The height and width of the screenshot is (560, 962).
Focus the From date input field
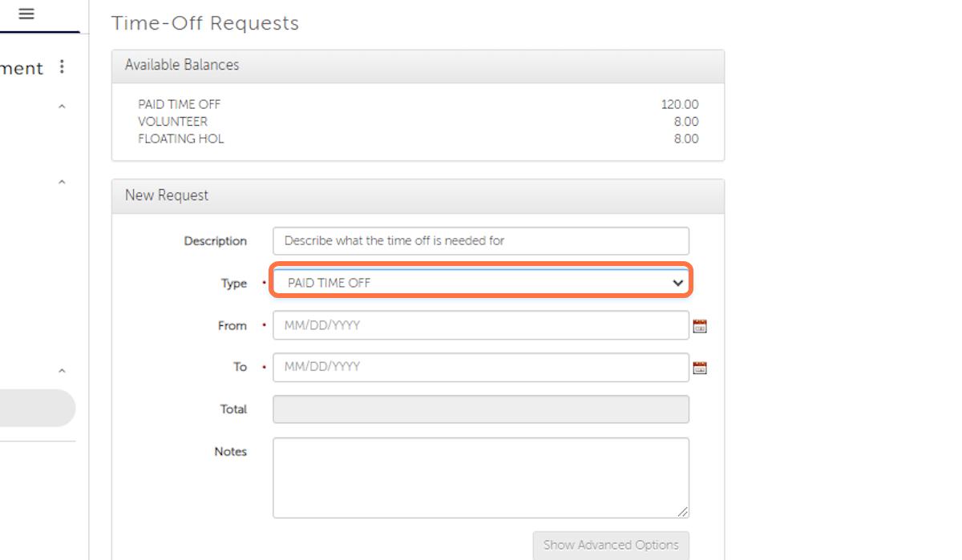pos(480,325)
